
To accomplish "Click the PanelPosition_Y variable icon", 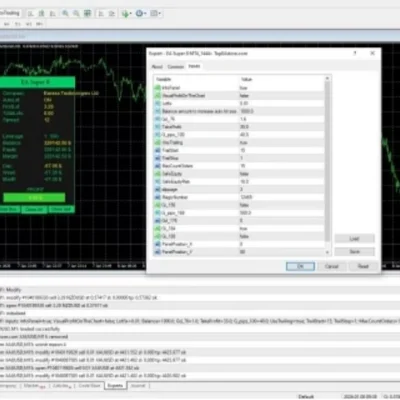I will [158, 252].
